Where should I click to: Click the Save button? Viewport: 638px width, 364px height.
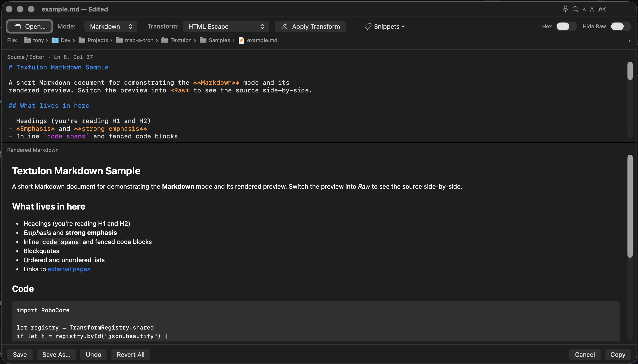[20, 354]
